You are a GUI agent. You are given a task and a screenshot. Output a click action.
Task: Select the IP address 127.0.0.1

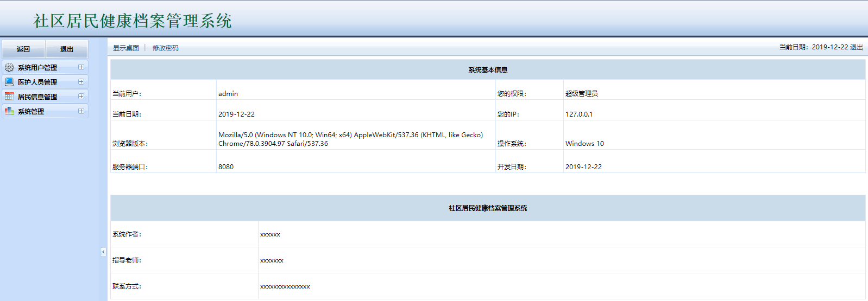point(579,114)
